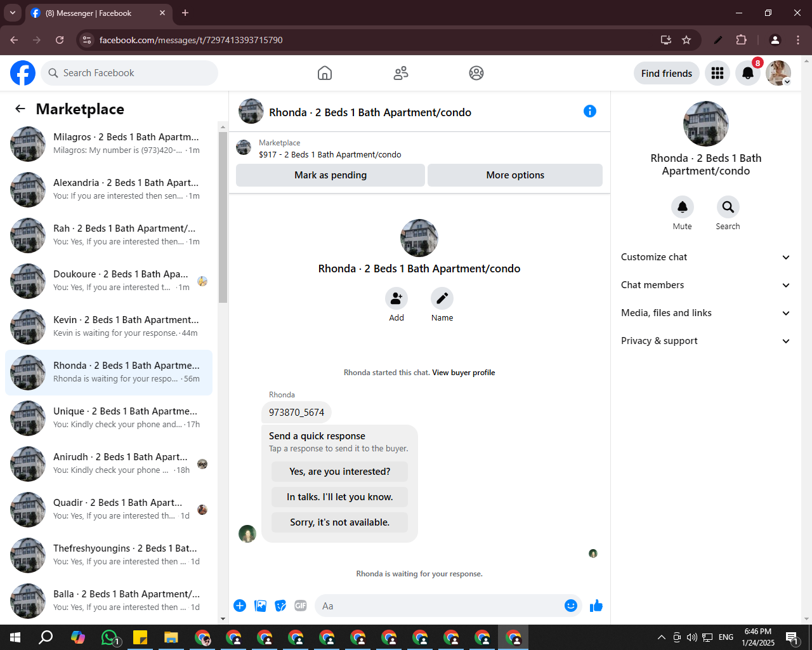812x650 pixels.
Task: Open Alexandria conversation
Action: pos(108,190)
